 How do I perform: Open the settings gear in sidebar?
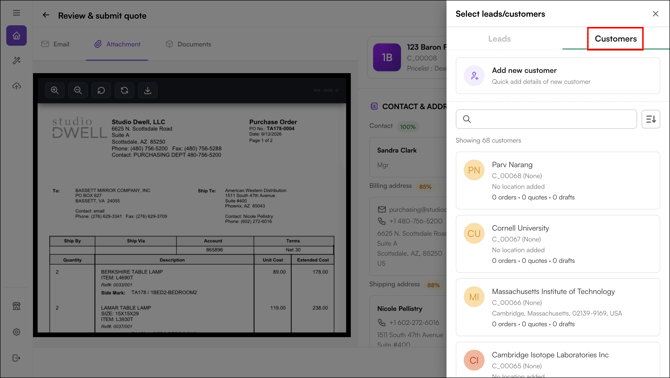17,332
